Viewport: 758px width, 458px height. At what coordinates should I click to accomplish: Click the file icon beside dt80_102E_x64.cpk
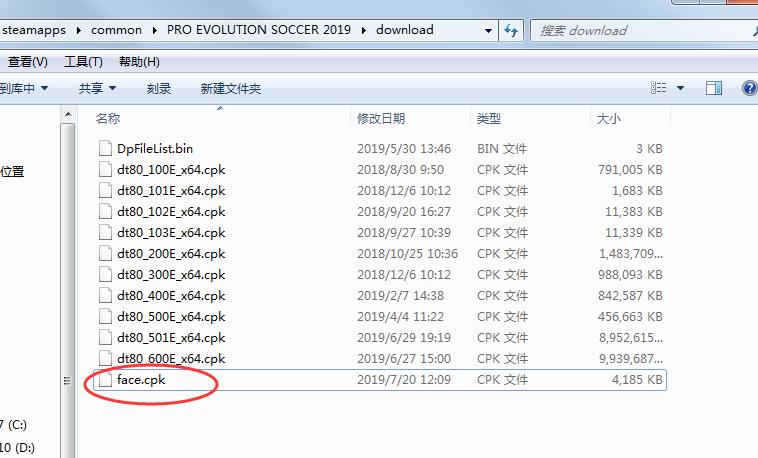coord(105,211)
